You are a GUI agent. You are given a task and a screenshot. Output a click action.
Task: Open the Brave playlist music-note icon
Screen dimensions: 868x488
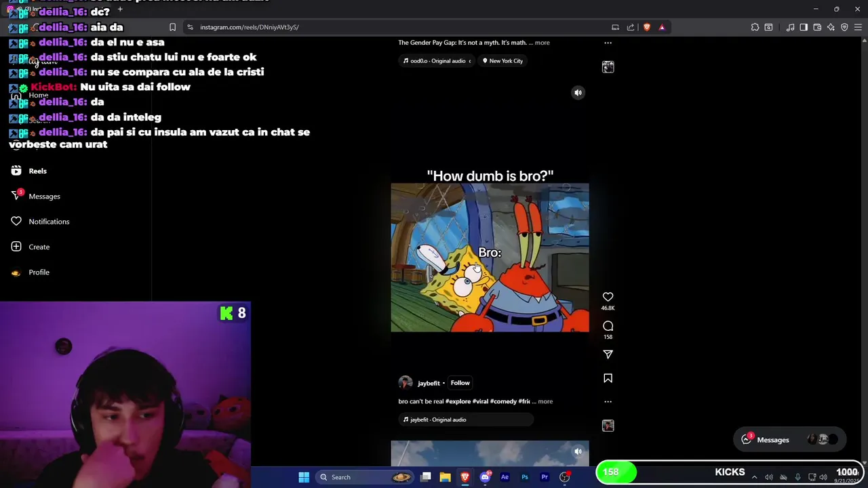click(790, 27)
